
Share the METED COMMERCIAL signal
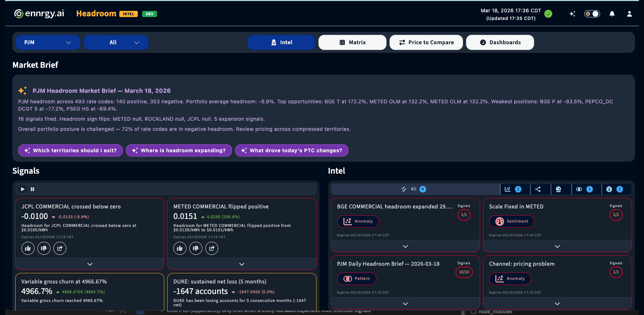tap(212, 248)
